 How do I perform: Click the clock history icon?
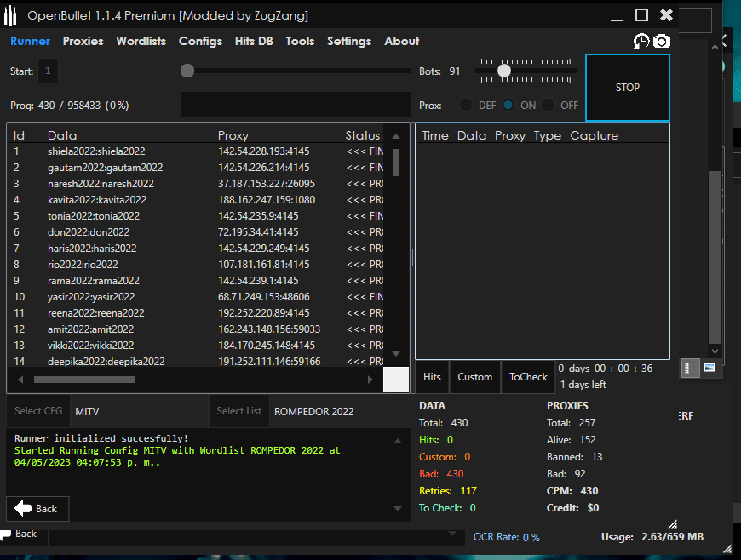pyautogui.click(x=641, y=41)
